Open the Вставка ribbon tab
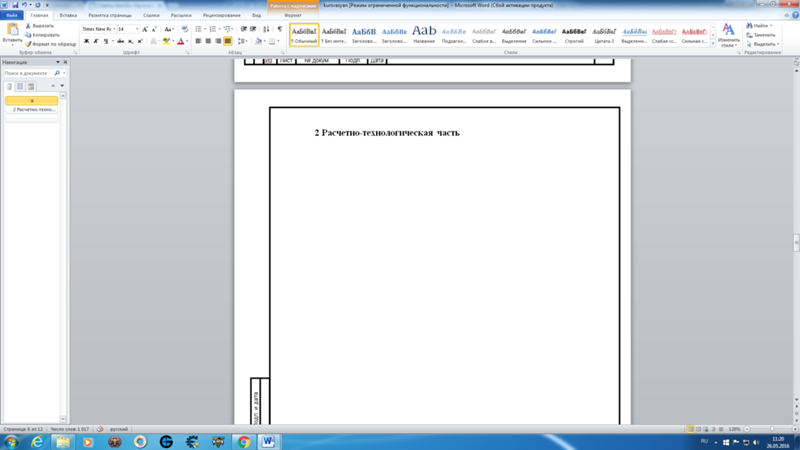Viewport: 800px width, 450px height. [68, 16]
